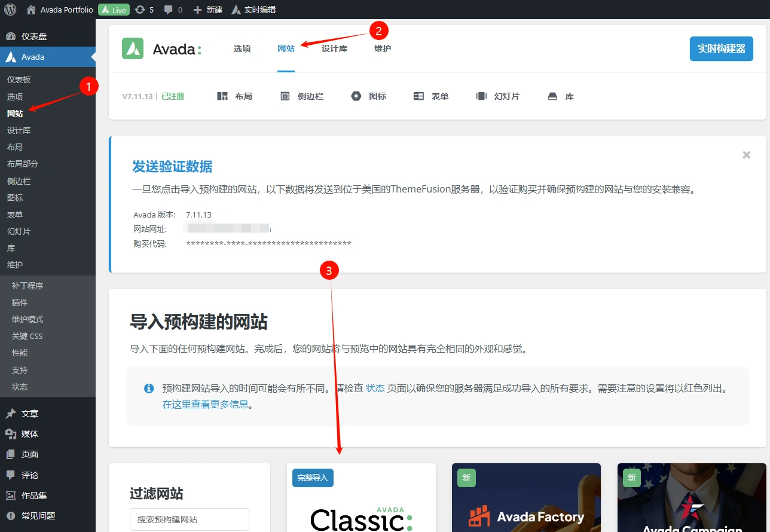Open the 设计库 tab

(334, 48)
